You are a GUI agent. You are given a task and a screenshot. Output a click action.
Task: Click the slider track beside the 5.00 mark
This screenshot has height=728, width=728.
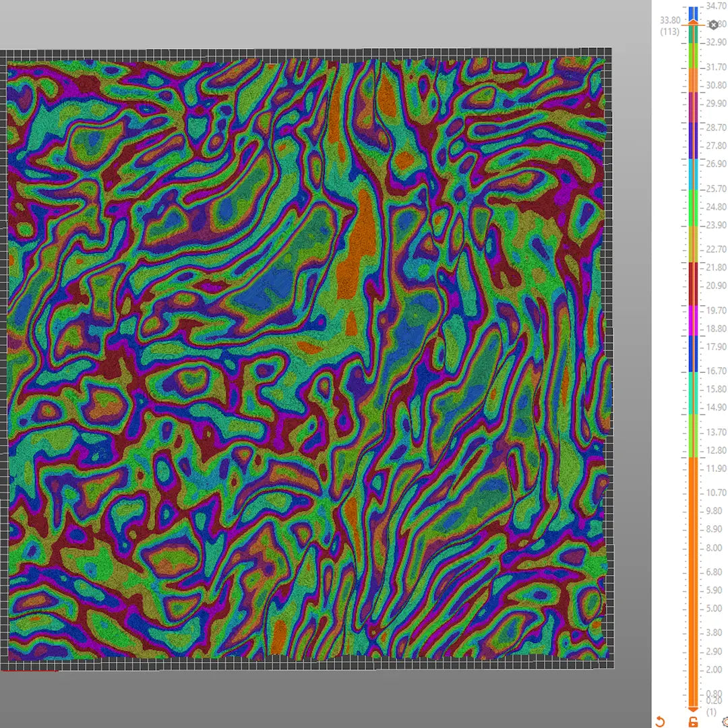point(693,608)
